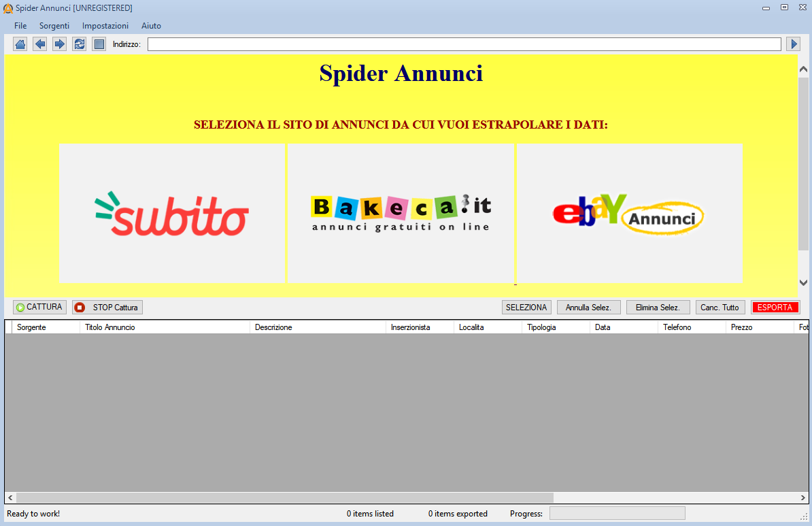
Task: Click the Elimina Selez. button
Action: tap(658, 308)
